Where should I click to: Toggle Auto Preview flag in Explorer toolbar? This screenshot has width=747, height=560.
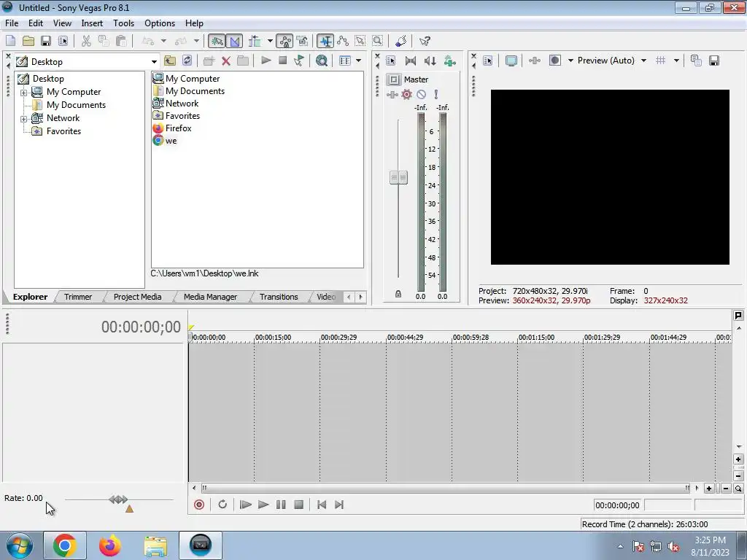point(299,61)
